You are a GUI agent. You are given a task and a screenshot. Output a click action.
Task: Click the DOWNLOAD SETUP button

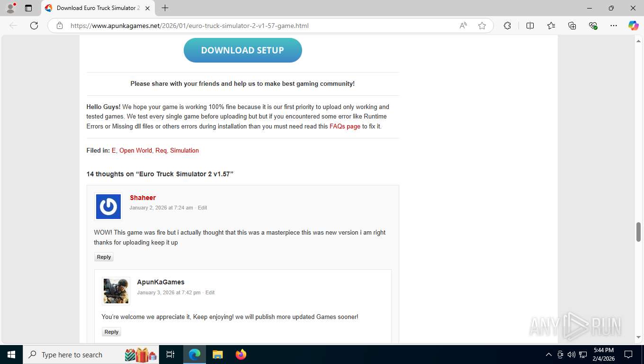(x=242, y=50)
